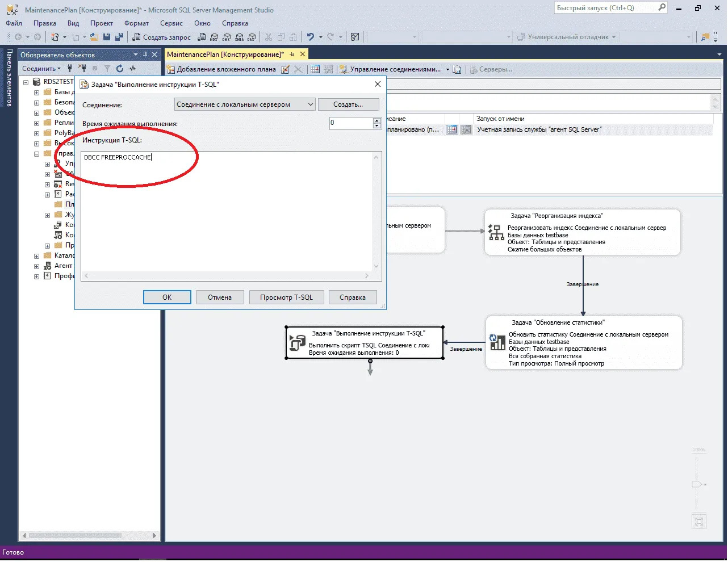Open the Сервис menu
This screenshot has height=562, width=728.
coord(171,23)
